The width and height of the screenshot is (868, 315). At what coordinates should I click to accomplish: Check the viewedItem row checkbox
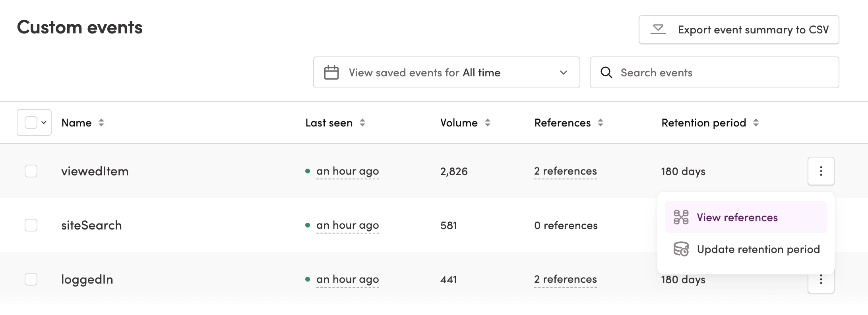pyautogui.click(x=31, y=171)
